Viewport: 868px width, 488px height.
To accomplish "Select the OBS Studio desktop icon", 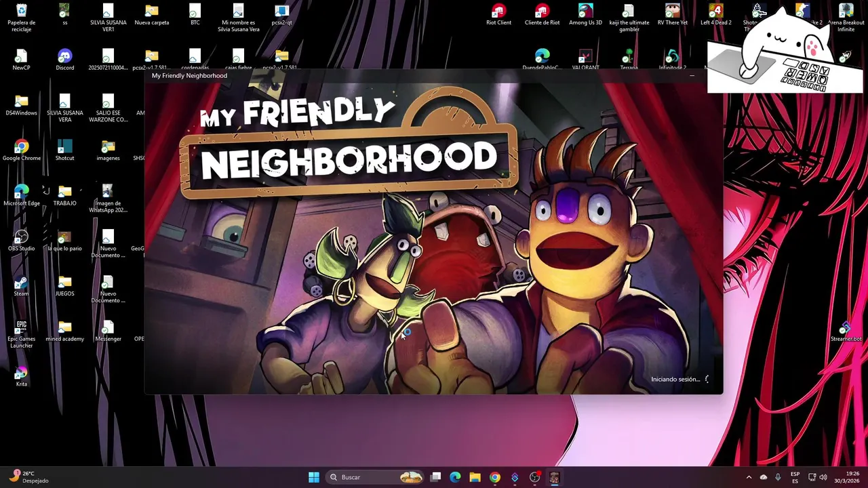I will click(x=21, y=241).
